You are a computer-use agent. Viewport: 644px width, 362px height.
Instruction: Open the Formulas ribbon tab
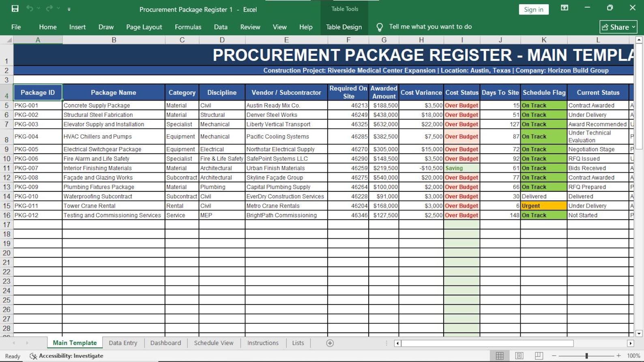[188, 27]
